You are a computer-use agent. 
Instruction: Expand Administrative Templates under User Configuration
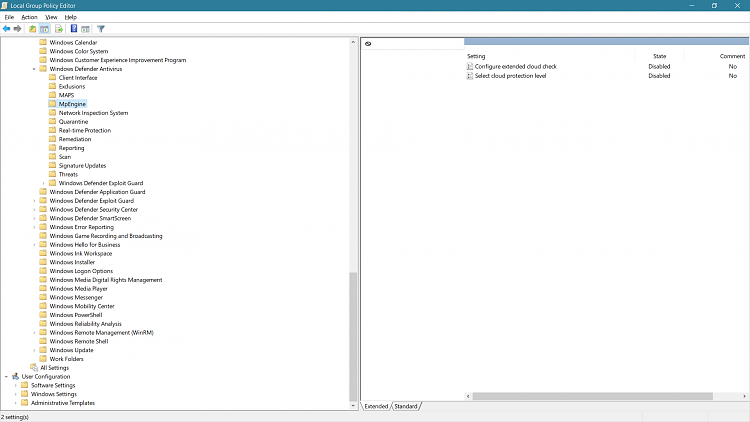pyautogui.click(x=16, y=403)
